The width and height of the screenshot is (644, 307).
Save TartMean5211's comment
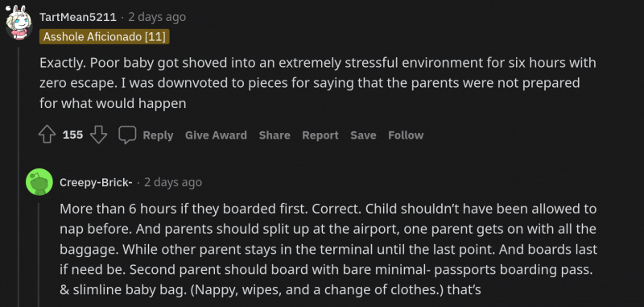click(x=363, y=135)
